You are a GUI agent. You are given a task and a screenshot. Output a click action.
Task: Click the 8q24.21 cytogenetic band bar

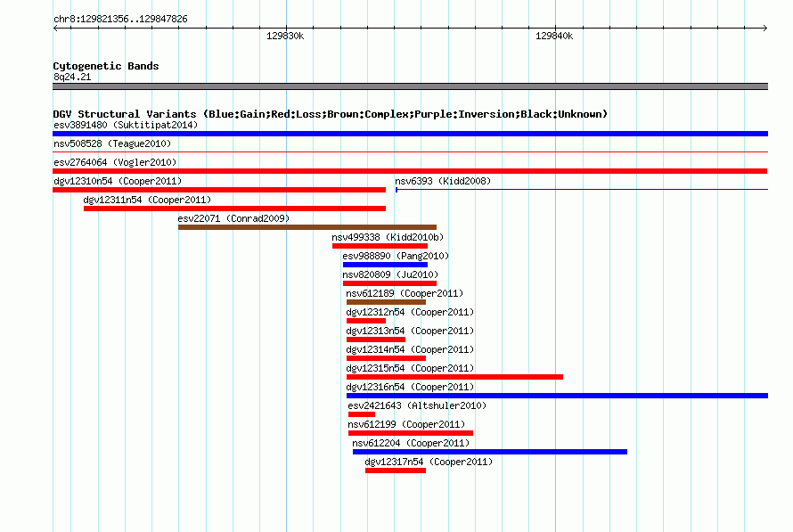(410, 86)
